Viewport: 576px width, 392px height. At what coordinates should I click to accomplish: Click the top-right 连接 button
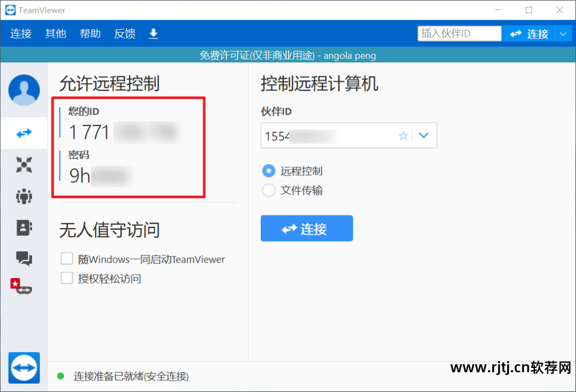pyautogui.click(x=529, y=34)
